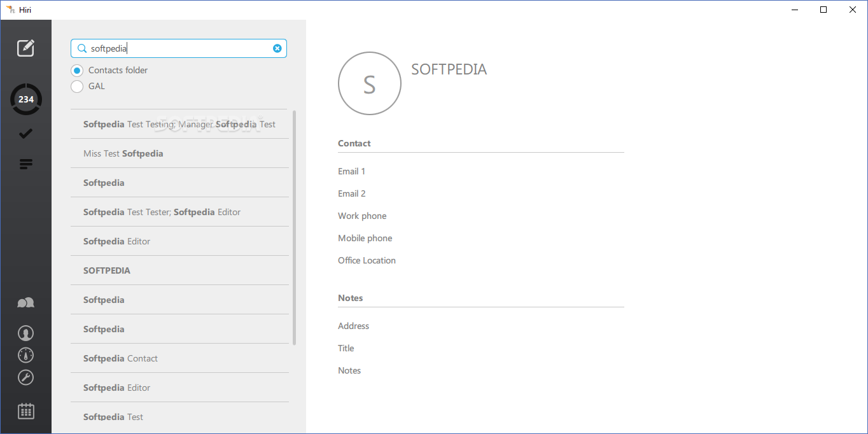Open contact Softpedia Contact
Image resolution: width=868 pixels, height=434 pixels.
click(179, 358)
